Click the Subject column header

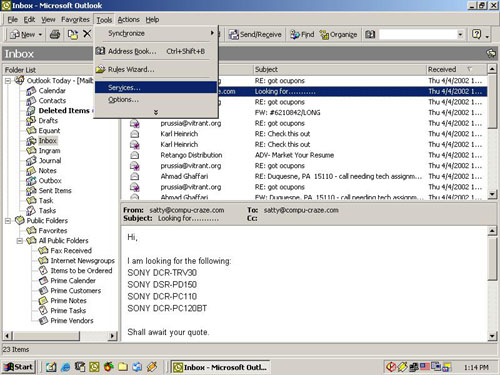point(340,69)
